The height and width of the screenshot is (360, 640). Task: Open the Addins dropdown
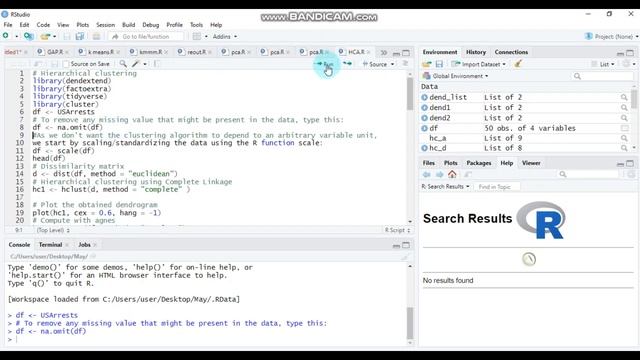pyautogui.click(x=224, y=36)
